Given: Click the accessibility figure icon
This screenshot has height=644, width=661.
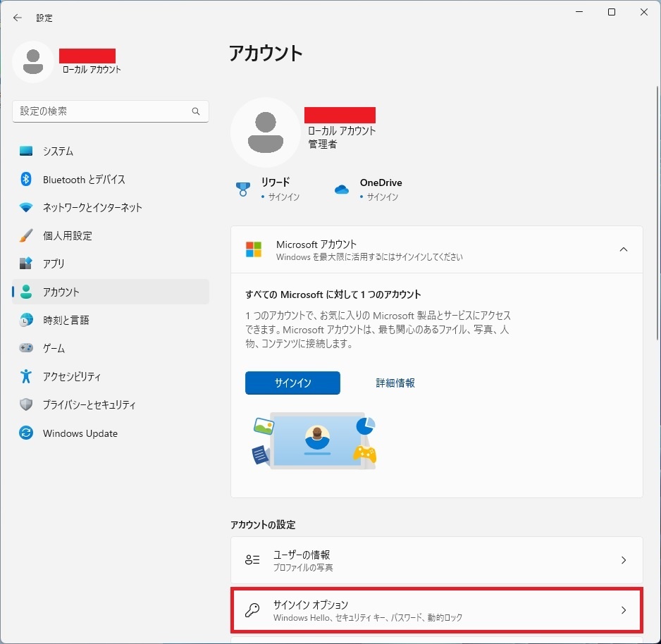Looking at the screenshot, I should 25,376.
